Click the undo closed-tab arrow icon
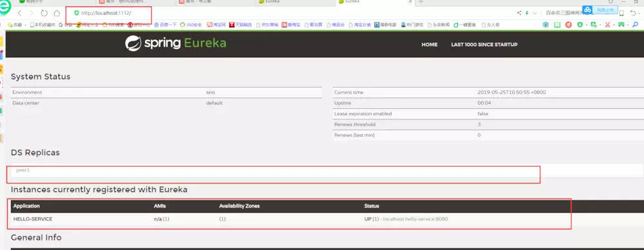 pyautogui.click(x=633, y=13)
